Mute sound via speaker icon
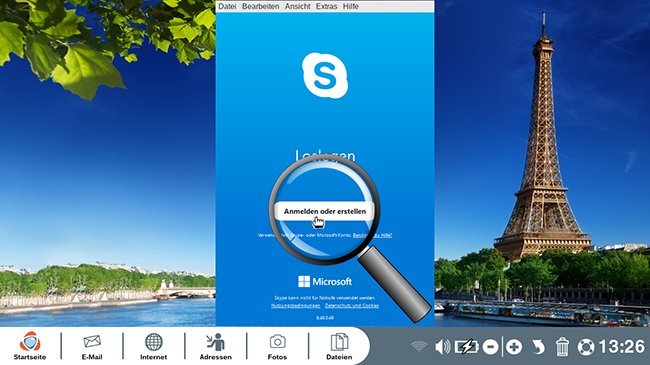Screen dimensions: 650x365 [443, 347]
